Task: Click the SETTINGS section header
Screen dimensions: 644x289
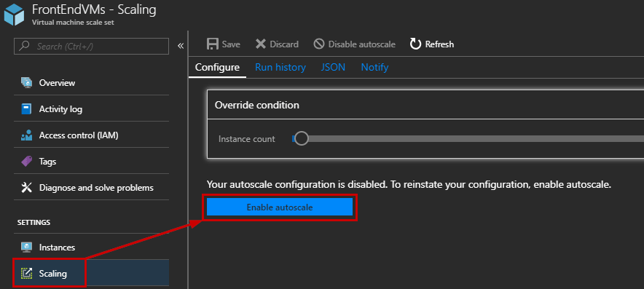Action: 34,223
